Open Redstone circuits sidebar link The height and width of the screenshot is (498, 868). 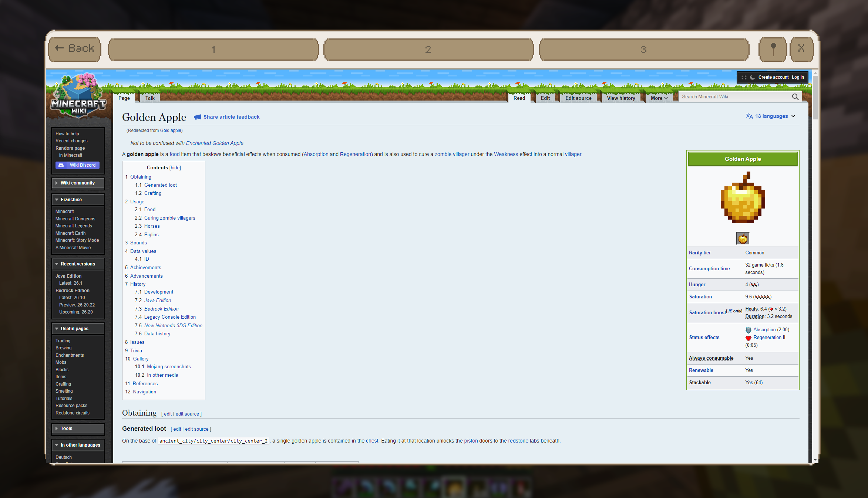pos(72,413)
